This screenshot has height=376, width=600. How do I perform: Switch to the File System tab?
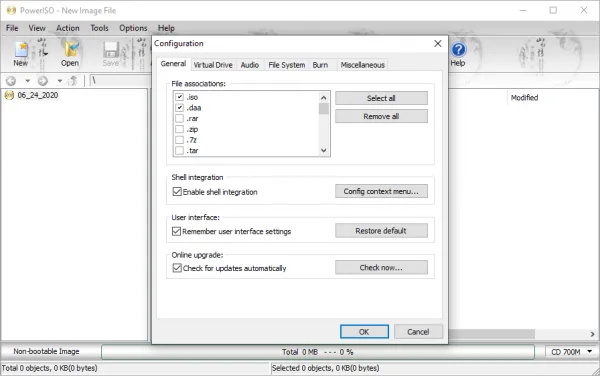pyautogui.click(x=287, y=65)
